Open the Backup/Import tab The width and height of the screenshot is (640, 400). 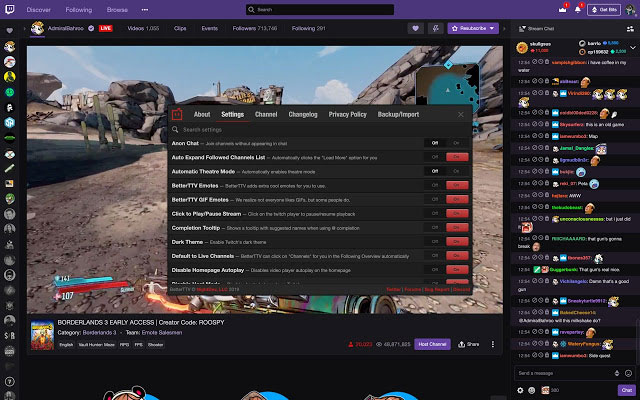click(x=398, y=115)
